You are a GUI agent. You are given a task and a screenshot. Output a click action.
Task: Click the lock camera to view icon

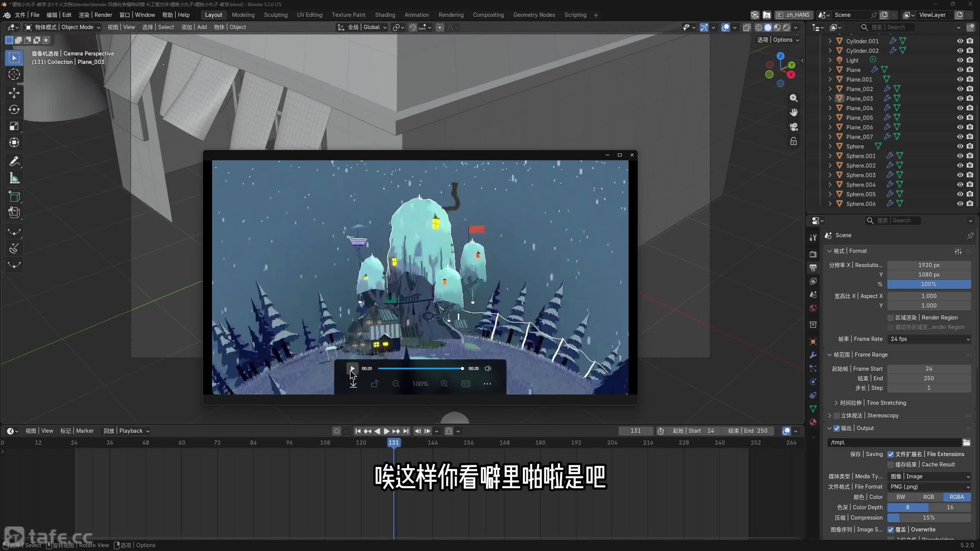[x=794, y=141]
